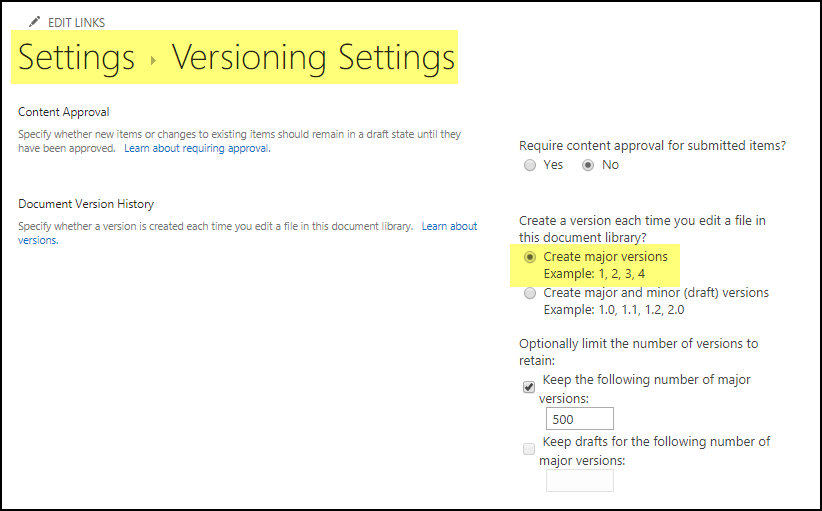Screen dimensions: 822x511
Task: Select Yes for requiring content approval
Action: click(530, 165)
